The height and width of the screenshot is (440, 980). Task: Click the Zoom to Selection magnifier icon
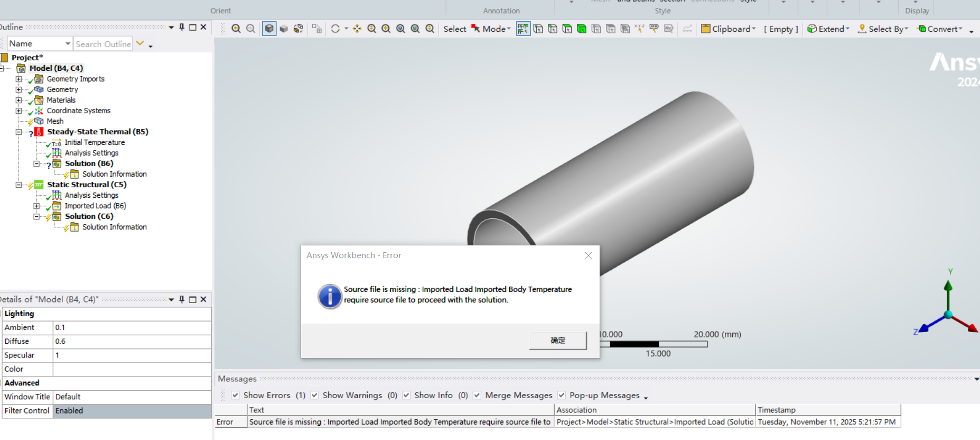[415, 29]
